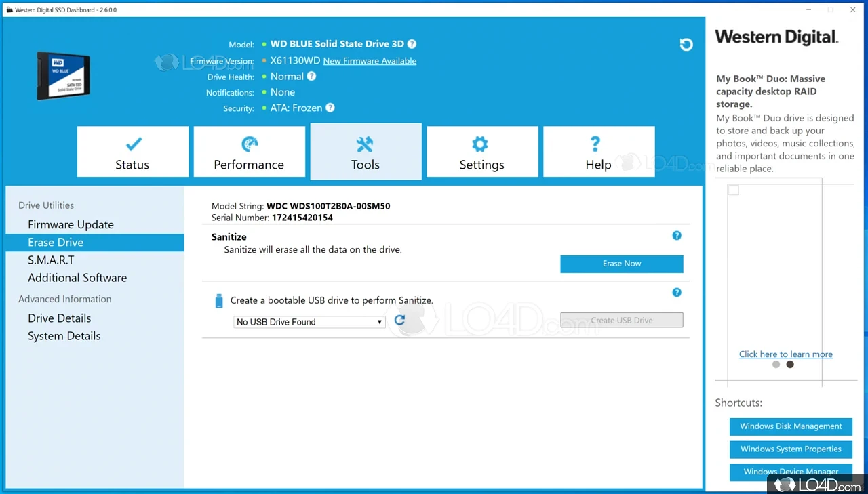Click help icon for bootable USB drive section
Screen dimensions: 868x494
tap(677, 293)
